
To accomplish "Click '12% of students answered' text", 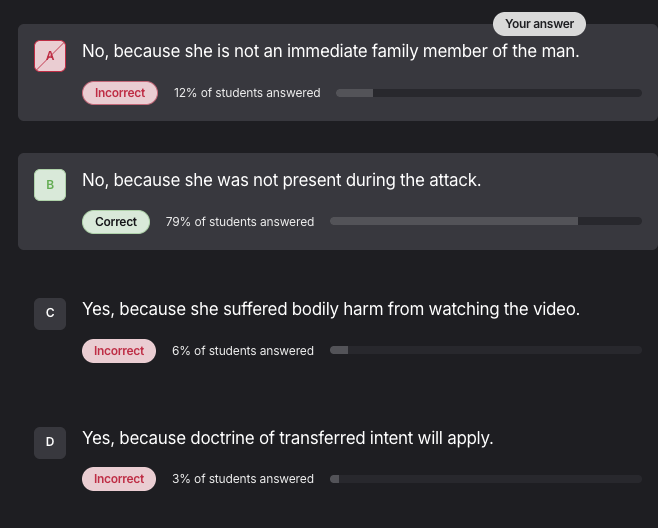I will point(247,93).
